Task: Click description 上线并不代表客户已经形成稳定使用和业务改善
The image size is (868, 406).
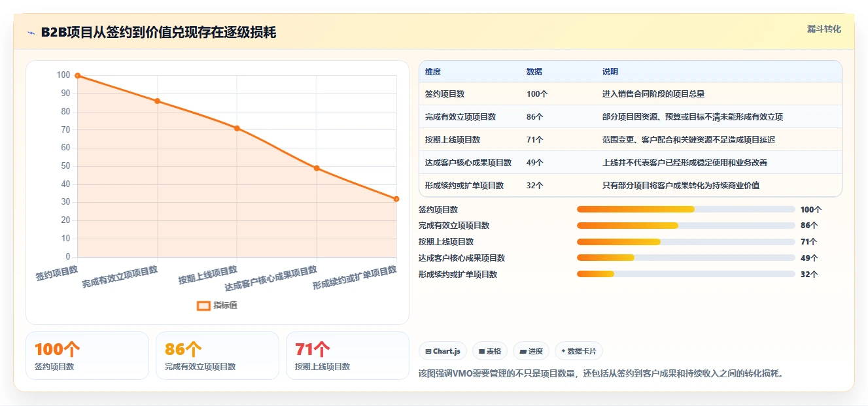Action: click(685, 163)
